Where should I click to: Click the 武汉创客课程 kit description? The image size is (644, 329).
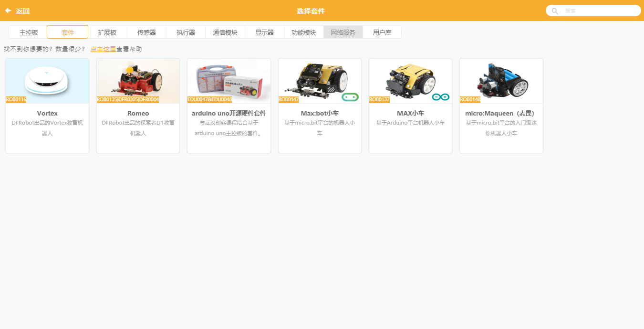coord(229,128)
